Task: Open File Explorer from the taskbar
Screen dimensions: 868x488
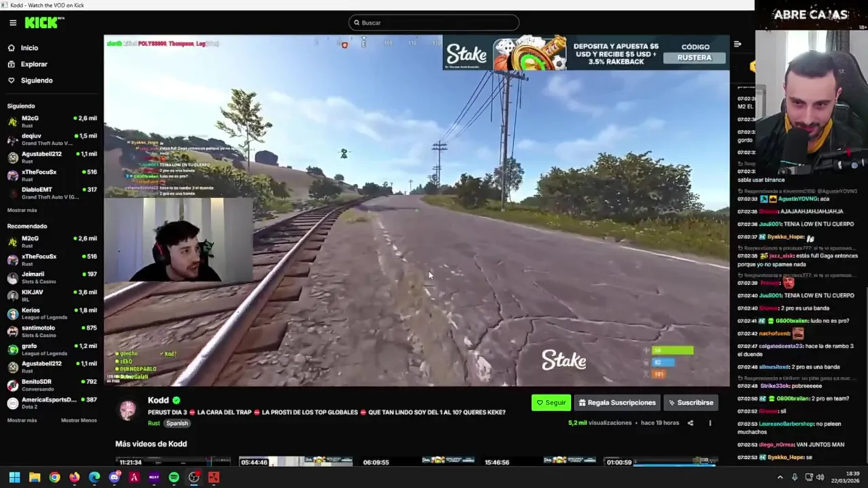Action: 35,477
